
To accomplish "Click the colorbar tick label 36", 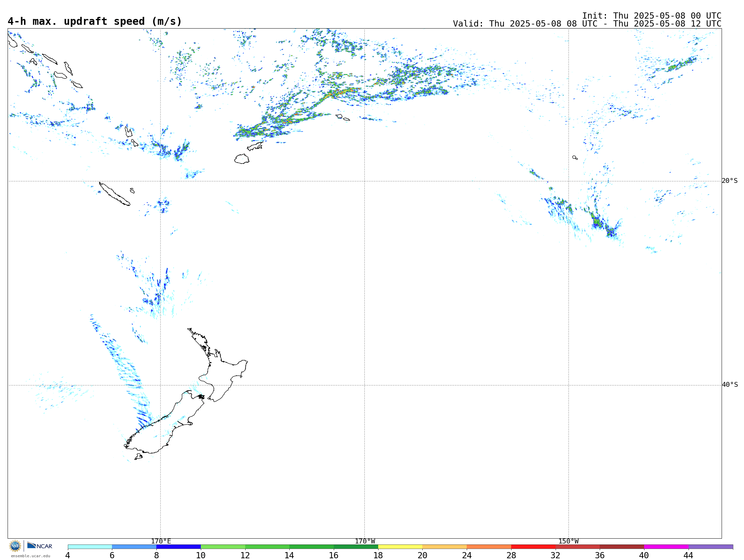I will [x=600, y=555].
